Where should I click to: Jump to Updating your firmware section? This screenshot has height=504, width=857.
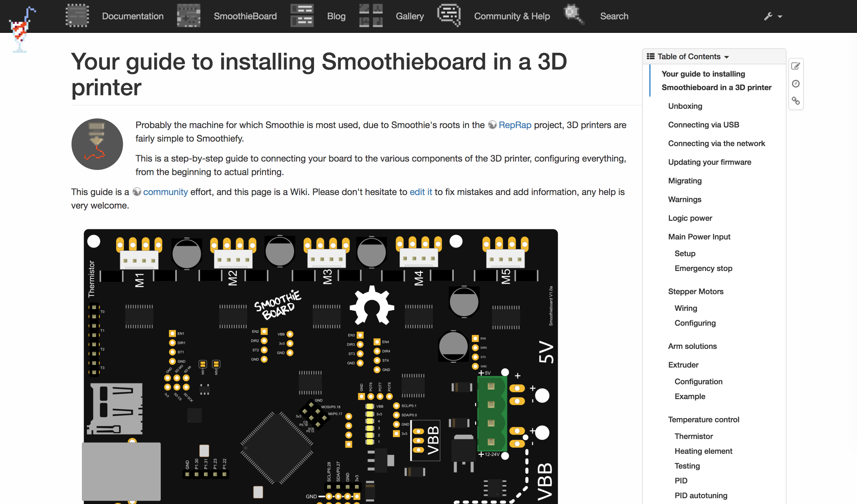709,162
